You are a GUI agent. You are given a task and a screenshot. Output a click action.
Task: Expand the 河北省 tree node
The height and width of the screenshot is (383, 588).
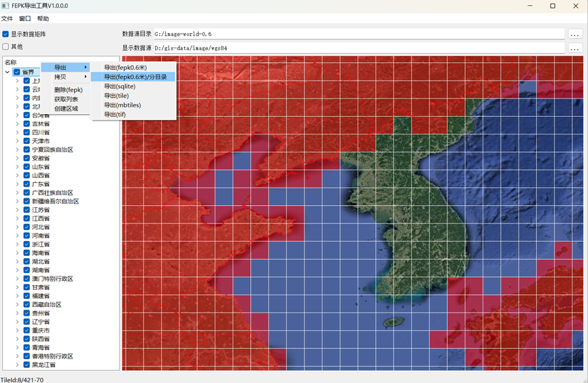point(17,227)
